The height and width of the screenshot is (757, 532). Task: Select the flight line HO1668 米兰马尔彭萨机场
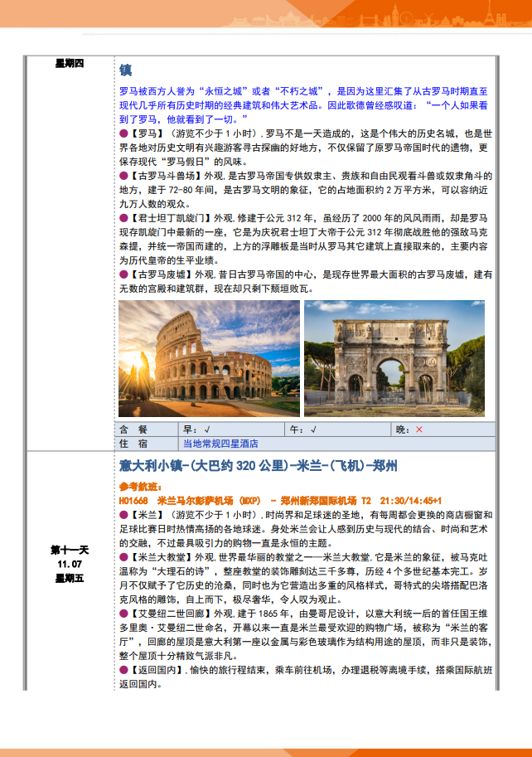pos(280,501)
